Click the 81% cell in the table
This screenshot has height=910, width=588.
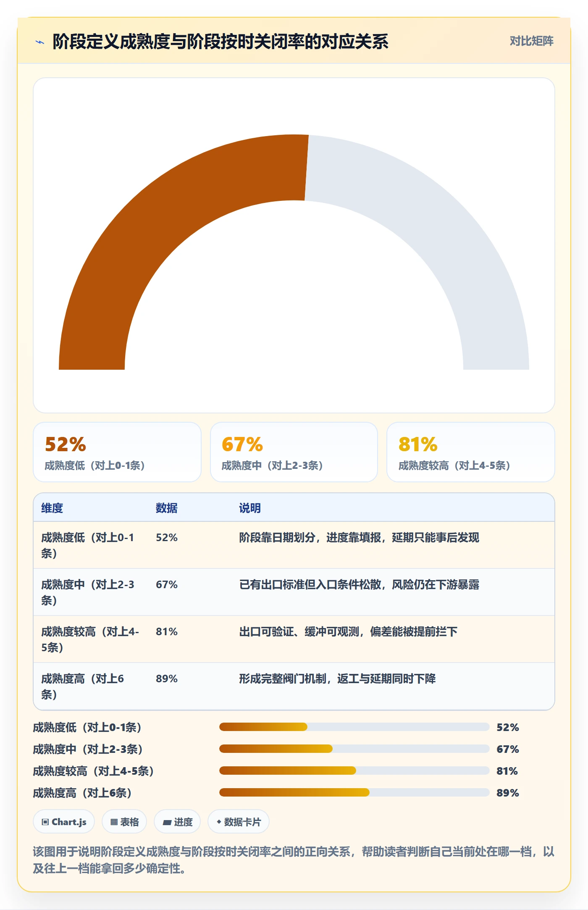(167, 631)
